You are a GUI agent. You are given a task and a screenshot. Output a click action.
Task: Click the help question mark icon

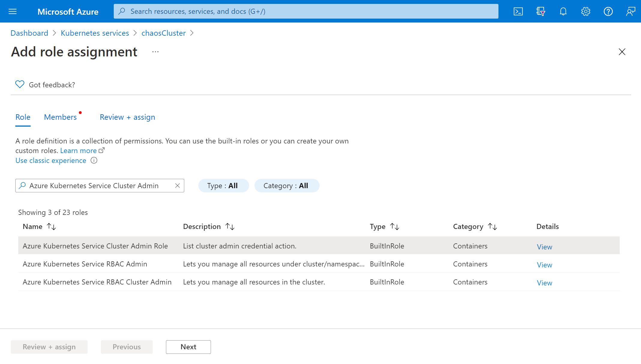point(608,11)
